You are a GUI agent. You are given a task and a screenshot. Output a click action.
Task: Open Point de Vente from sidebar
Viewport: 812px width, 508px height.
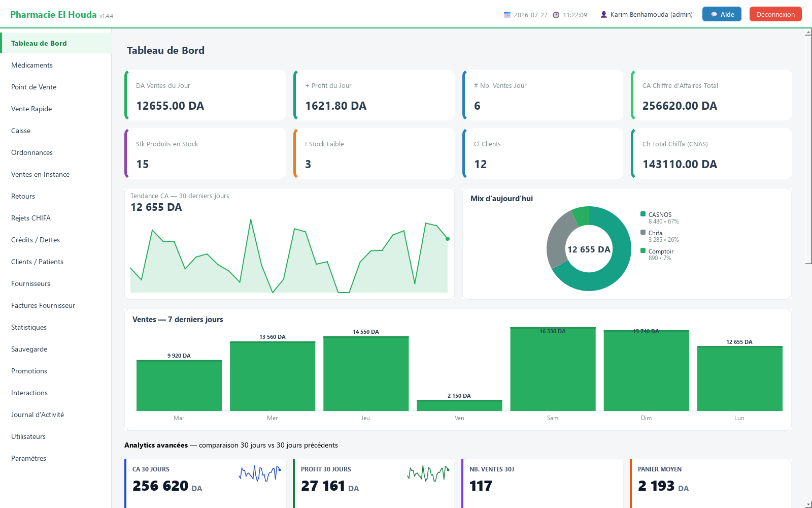coord(56,87)
